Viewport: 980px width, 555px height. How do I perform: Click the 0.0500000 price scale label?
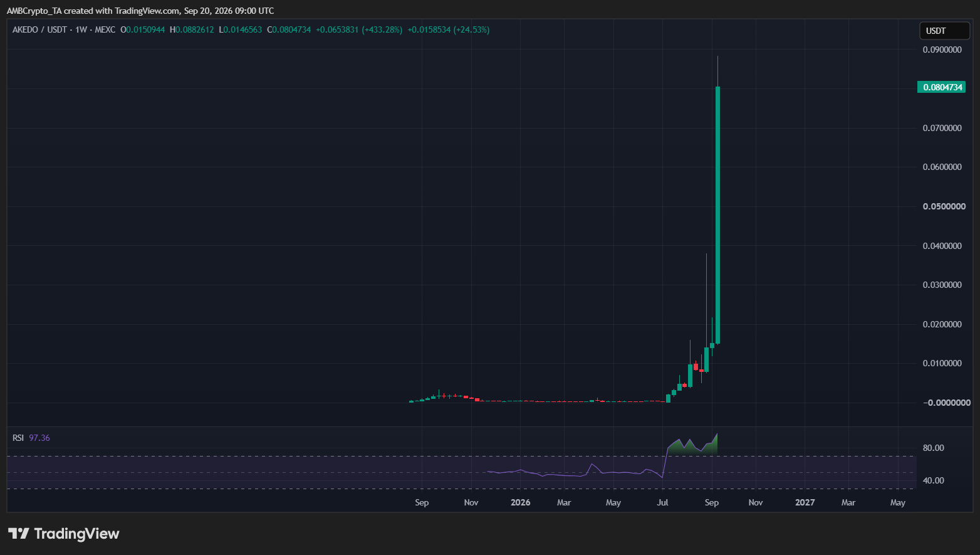click(x=944, y=206)
